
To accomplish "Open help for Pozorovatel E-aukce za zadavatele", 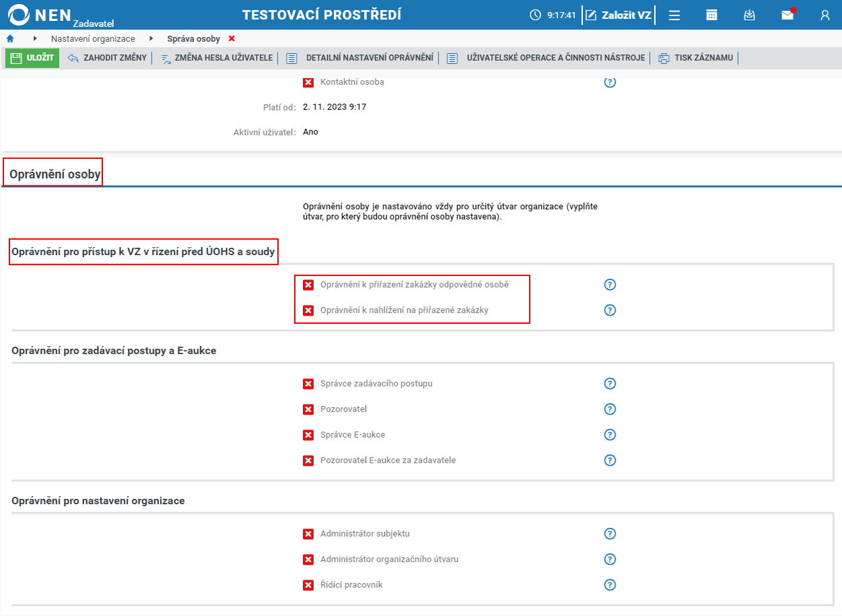I will 610,460.
